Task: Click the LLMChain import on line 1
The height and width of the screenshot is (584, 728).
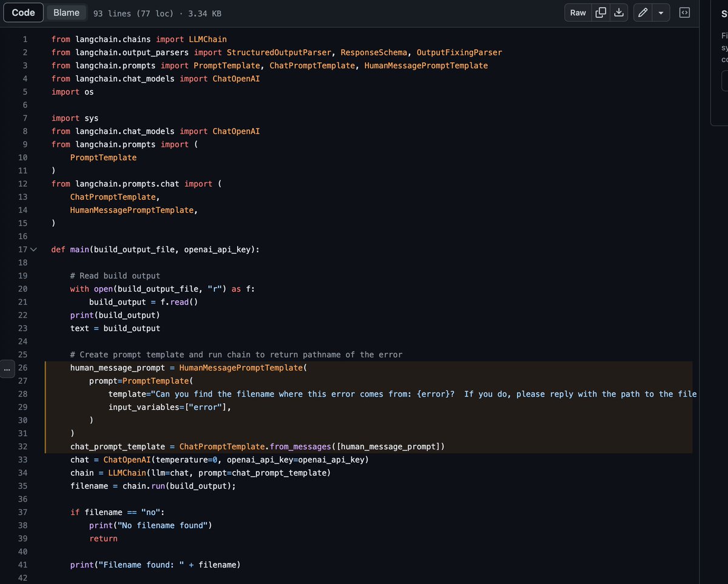Action: (x=207, y=39)
